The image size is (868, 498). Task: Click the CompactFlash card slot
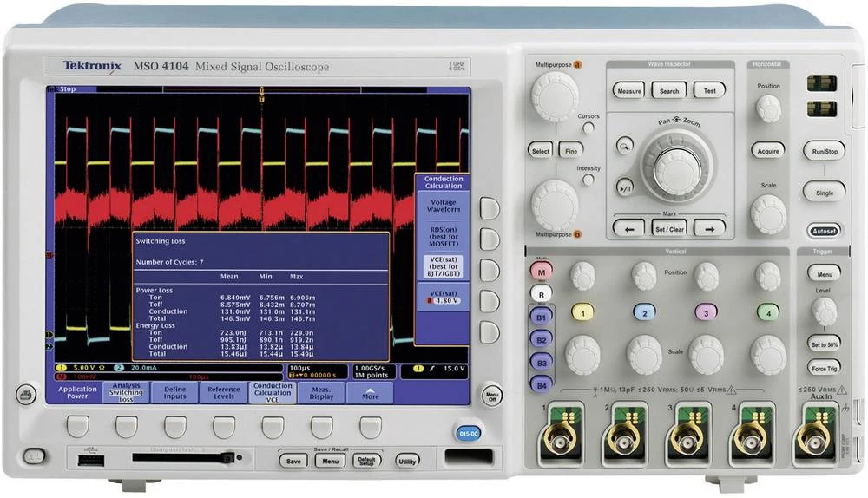pyautogui.click(x=182, y=457)
